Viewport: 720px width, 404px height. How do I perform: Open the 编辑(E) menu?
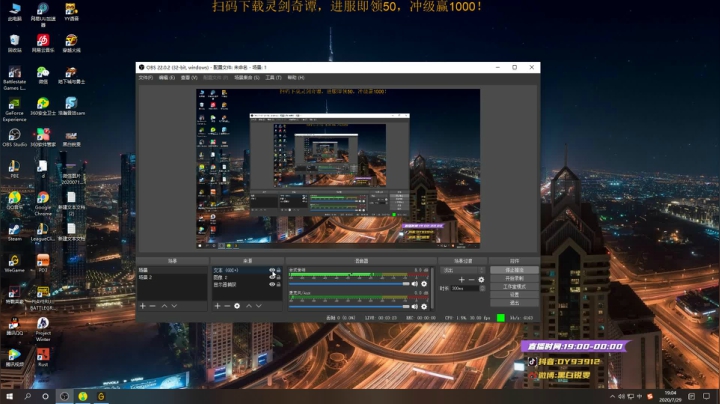coord(167,78)
